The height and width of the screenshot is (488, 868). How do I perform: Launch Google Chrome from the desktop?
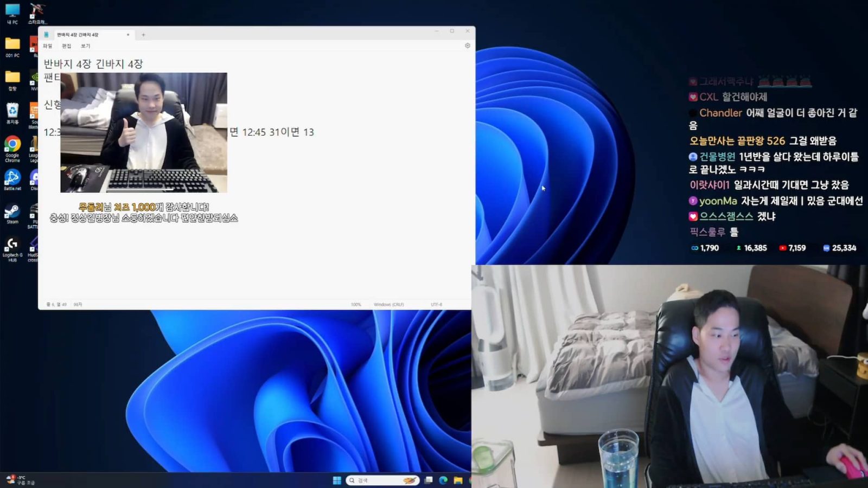[x=12, y=149]
